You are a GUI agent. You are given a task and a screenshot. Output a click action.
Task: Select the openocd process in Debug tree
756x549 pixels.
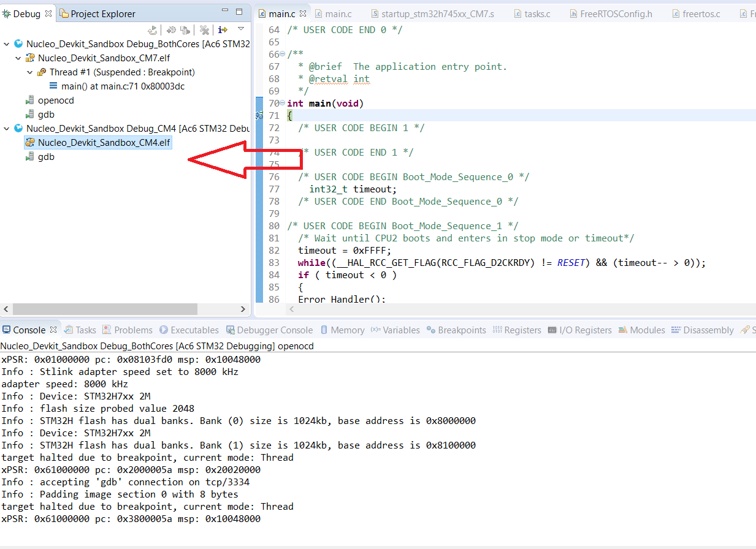pyautogui.click(x=56, y=100)
